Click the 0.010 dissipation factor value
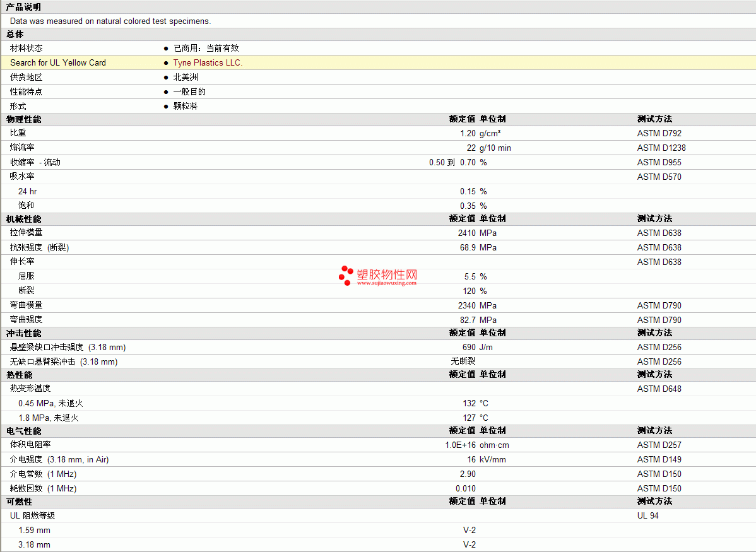The height and width of the screenshot is (552, 756). click(x=466, y=488)
